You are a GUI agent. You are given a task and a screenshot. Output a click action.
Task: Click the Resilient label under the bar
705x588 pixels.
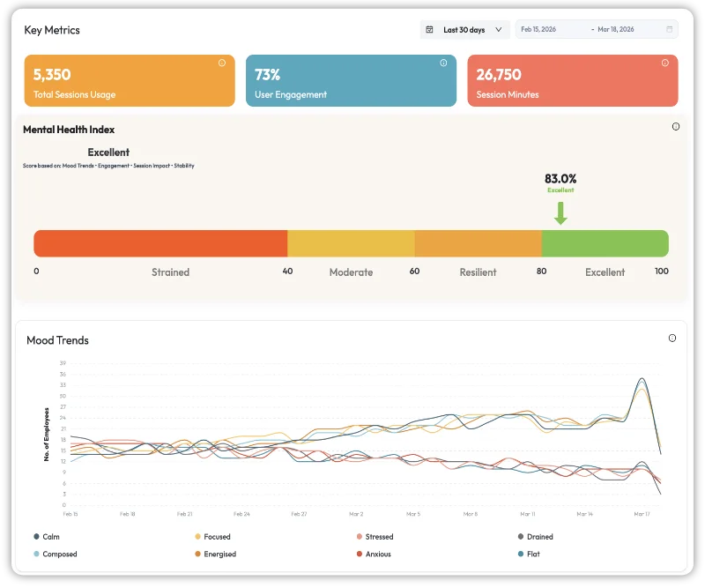click(x=478, y=272)
